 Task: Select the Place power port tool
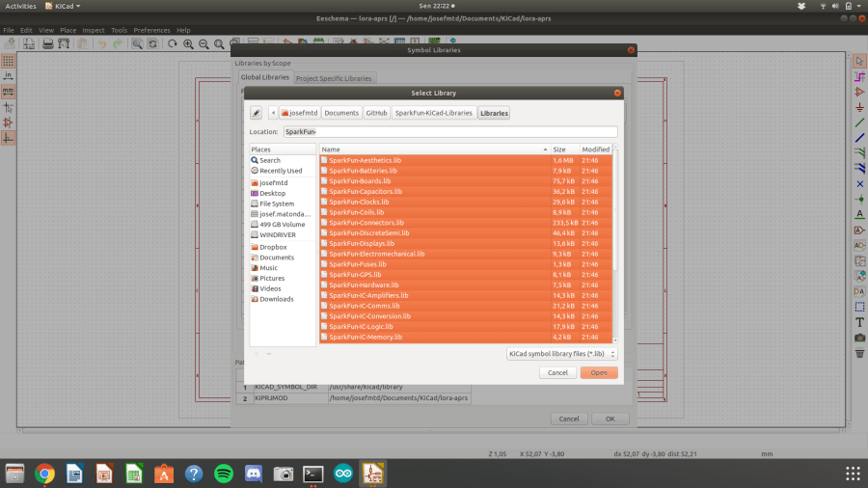859,107
